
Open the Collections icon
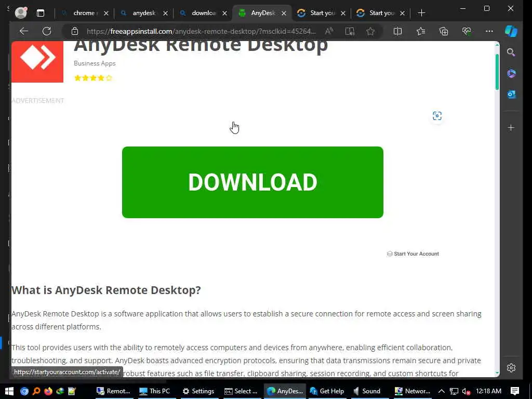[444, 31]
